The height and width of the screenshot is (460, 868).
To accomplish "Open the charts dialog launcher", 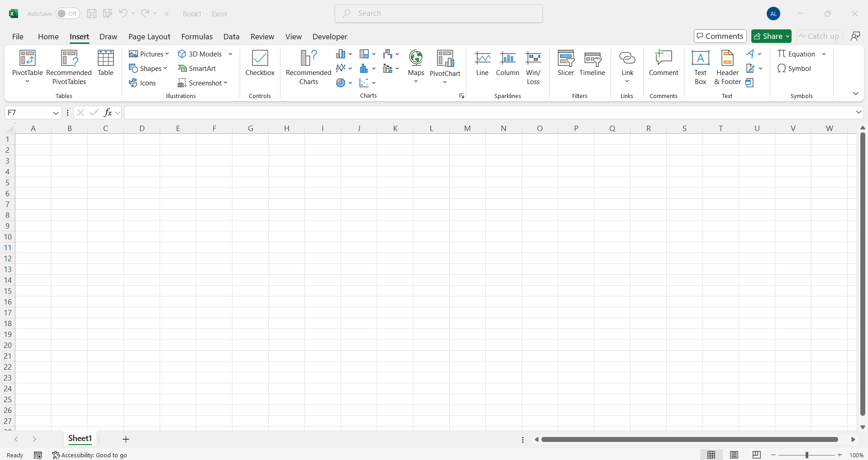I will [x=462, y=96].
